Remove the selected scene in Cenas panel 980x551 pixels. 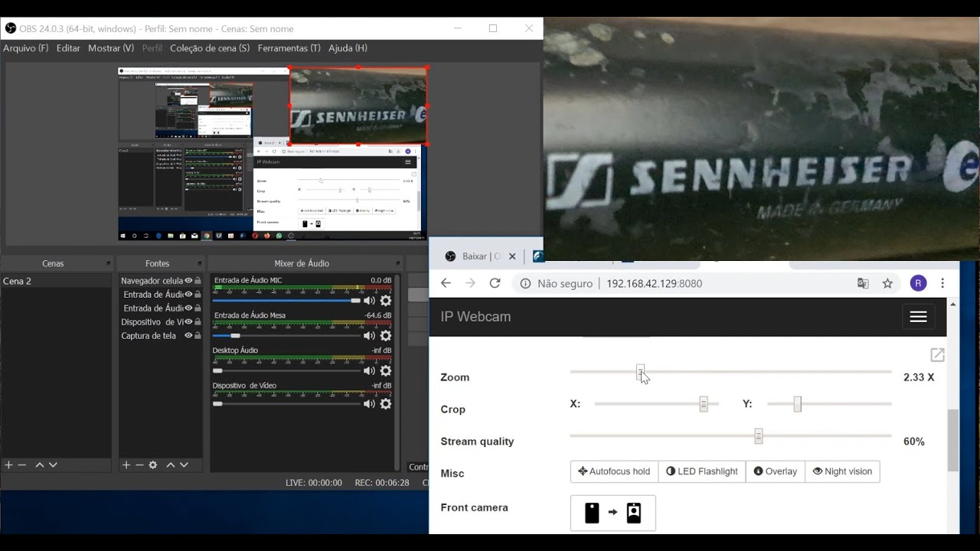22,465
